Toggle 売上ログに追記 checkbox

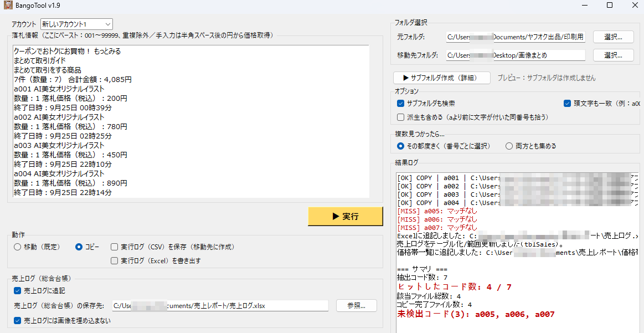pyautogui.click(x=18, y=291)
